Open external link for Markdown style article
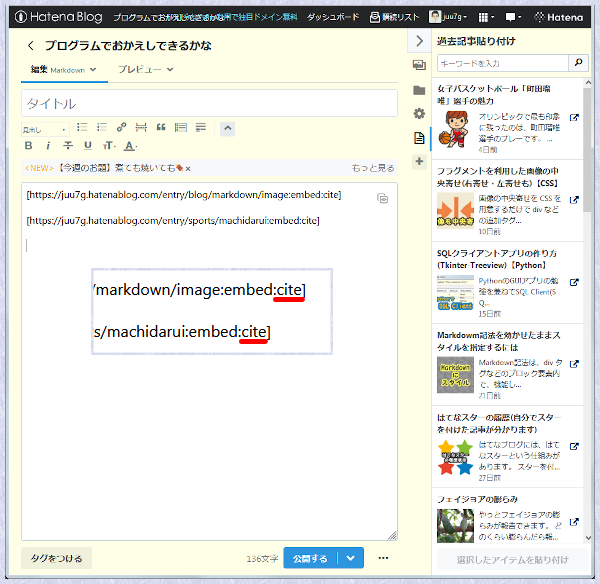 (574, 364)
